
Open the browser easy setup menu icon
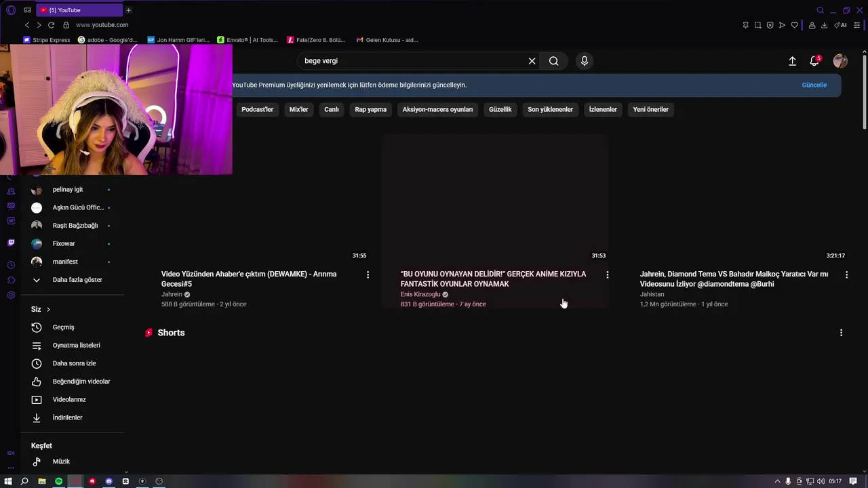tap(856, 25)
